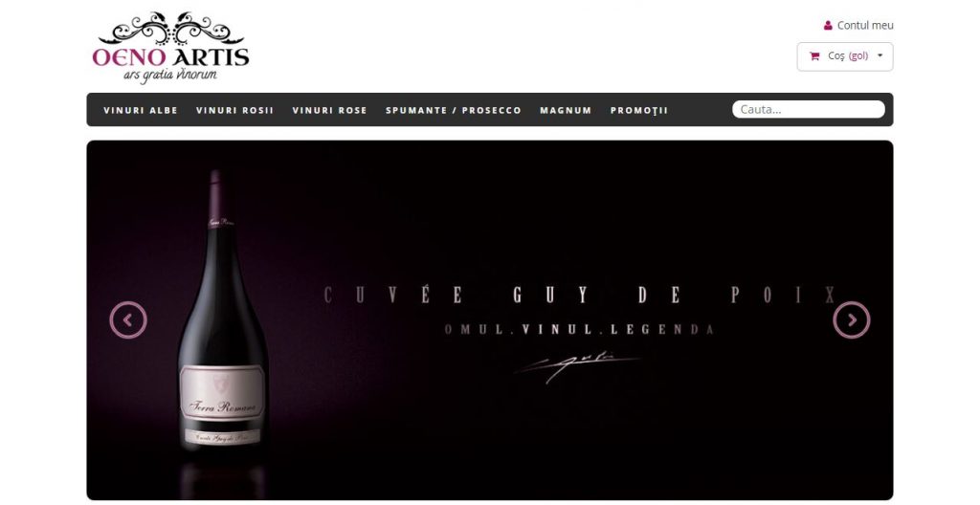Open the Vinuri Albe category
Screen dimensions: 980x505
pyautogui.click(x=141, y=110)
